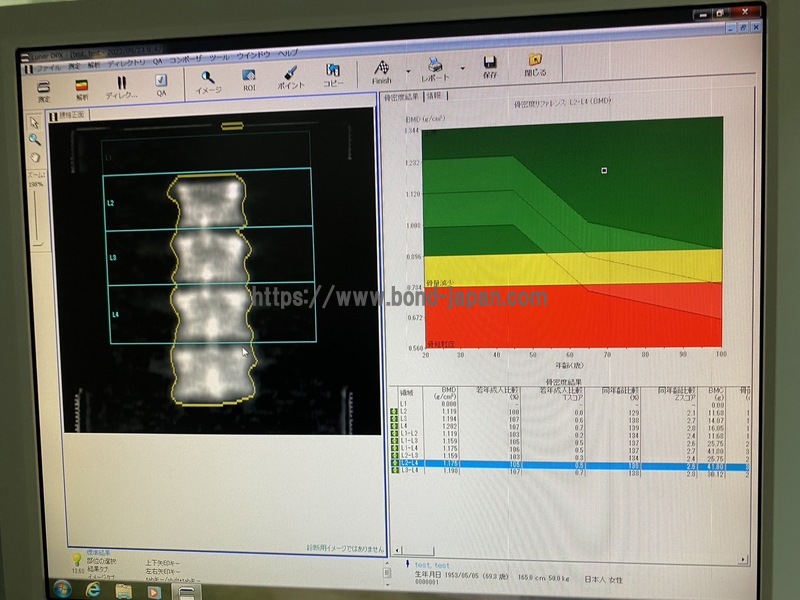Select the zoom magnifier tool in side palette
This screenshot has height=600, width=800.
coord(34,139)
